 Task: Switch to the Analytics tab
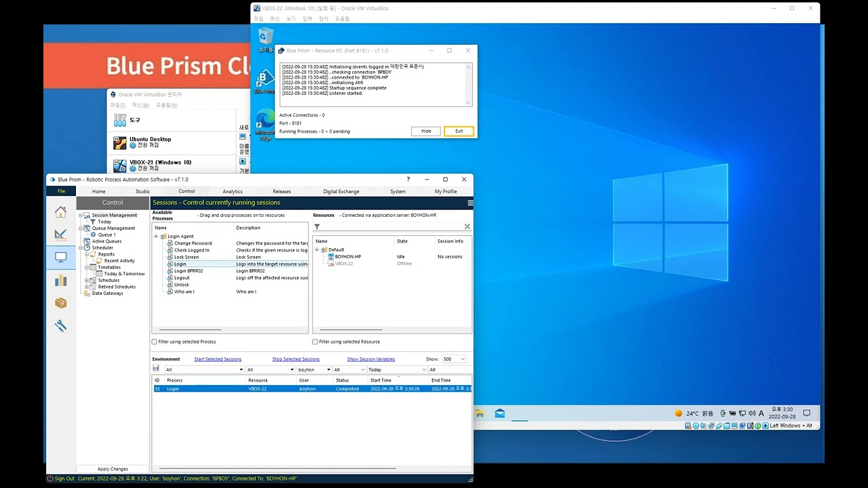pyautogui.click(x=233, y=191)
